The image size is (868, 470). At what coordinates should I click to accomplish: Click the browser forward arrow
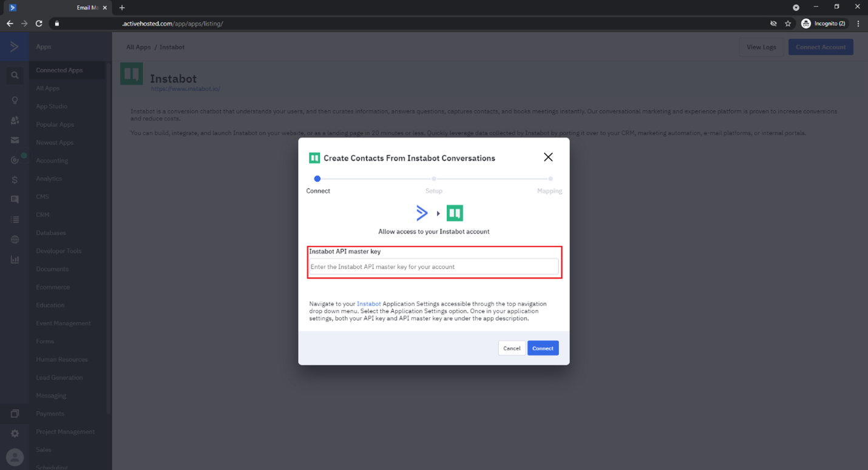24,24
